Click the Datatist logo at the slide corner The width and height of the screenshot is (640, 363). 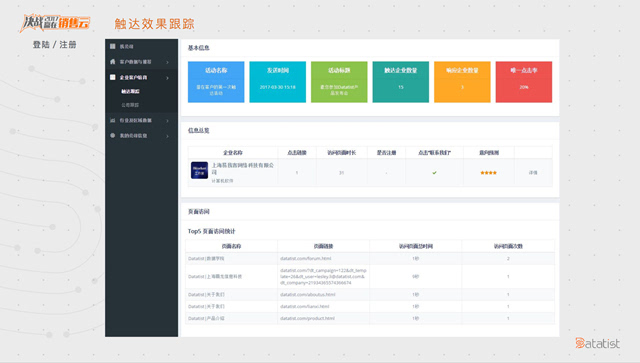coord(598,343)
